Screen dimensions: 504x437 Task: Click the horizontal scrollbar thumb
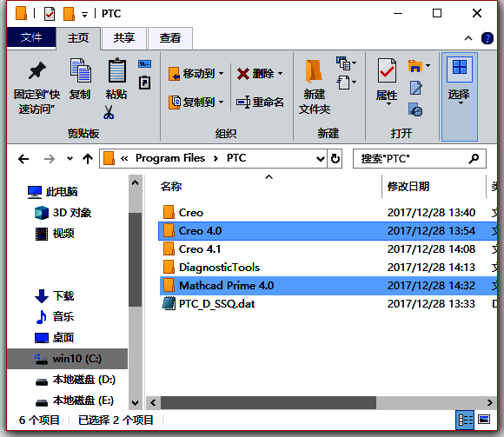tap(269, 402)
